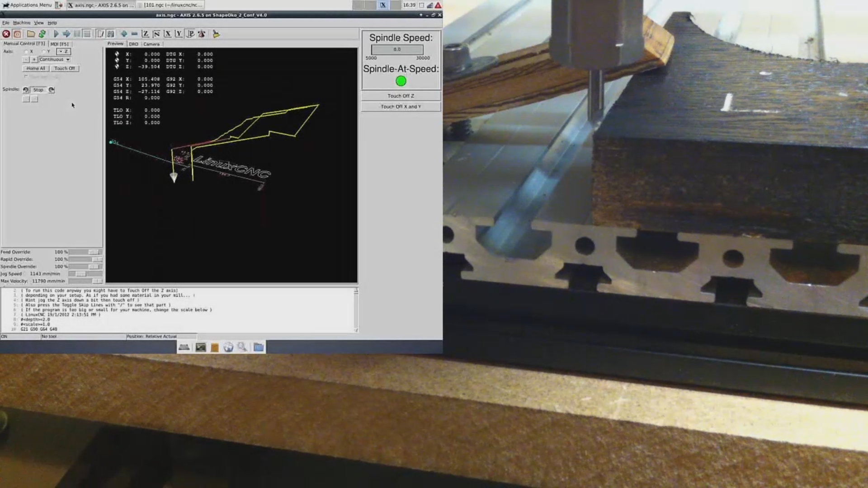
Task: Select the X axis radio button
Action: point(26,52)
